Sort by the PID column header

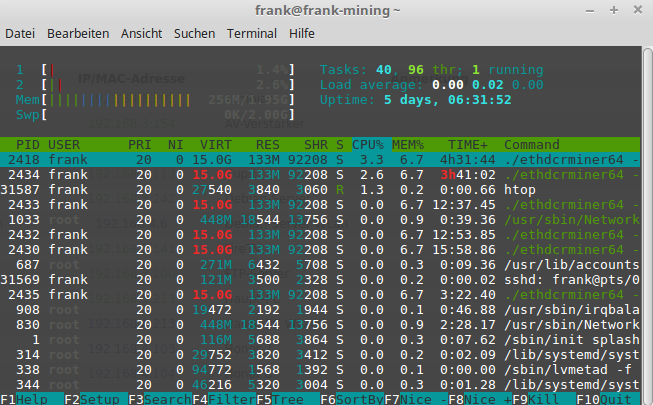click(28, 145)
